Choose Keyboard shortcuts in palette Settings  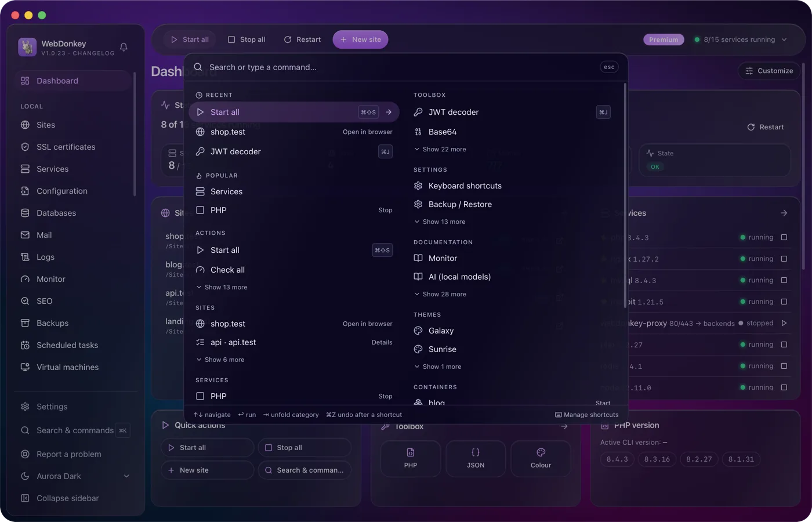click(512, 186)
